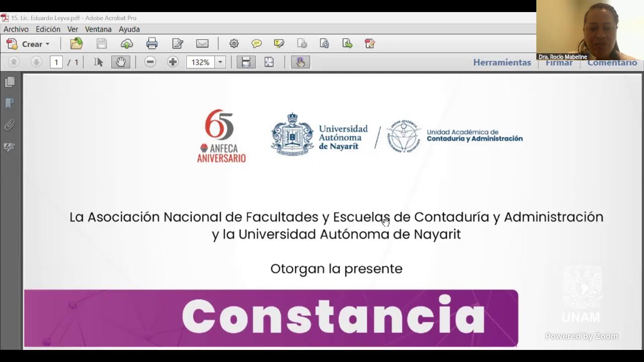The height and width of the screenshot is (362, 644).
Task: Click the save floppy disk icon
Action: (102, 44)
